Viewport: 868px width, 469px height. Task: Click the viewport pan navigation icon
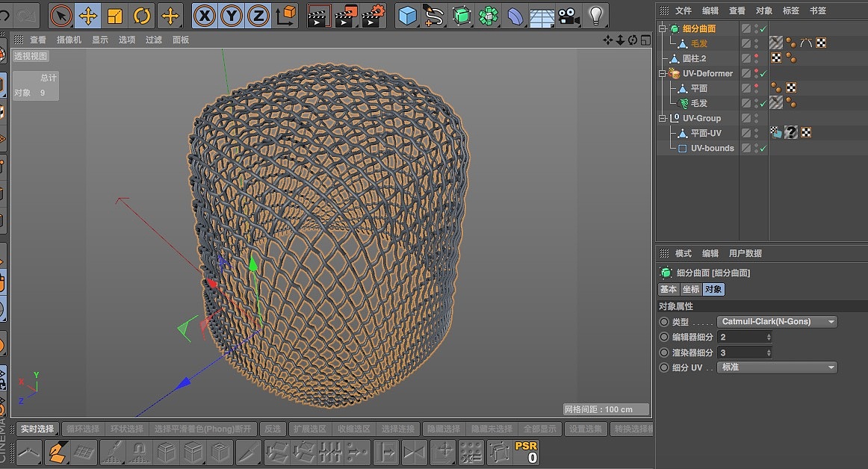[x=608, y=40]
